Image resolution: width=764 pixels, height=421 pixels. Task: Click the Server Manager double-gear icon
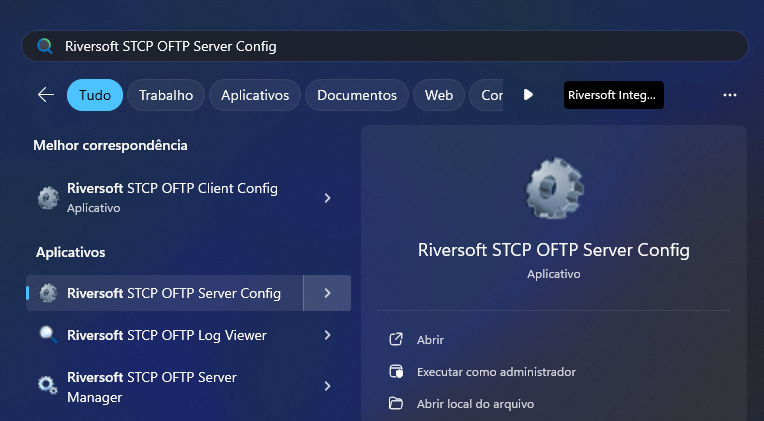48,385
